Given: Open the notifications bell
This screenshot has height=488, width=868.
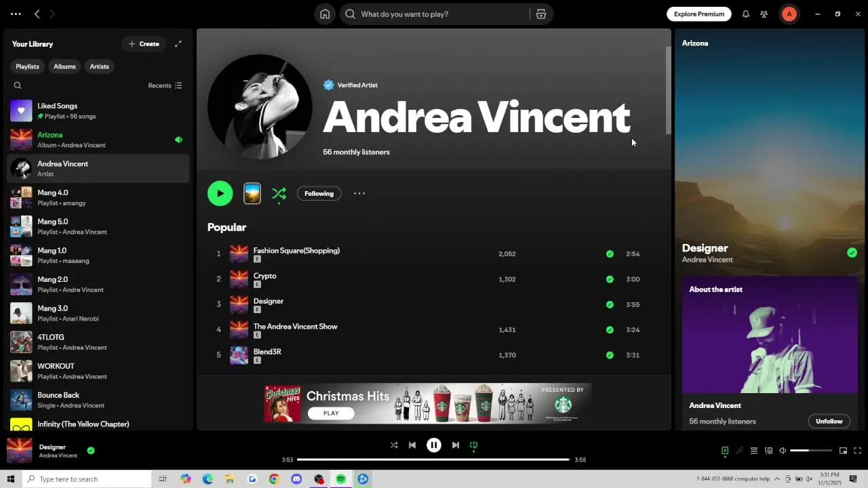Looking at the screenshot, I should [x=746, y=14].
